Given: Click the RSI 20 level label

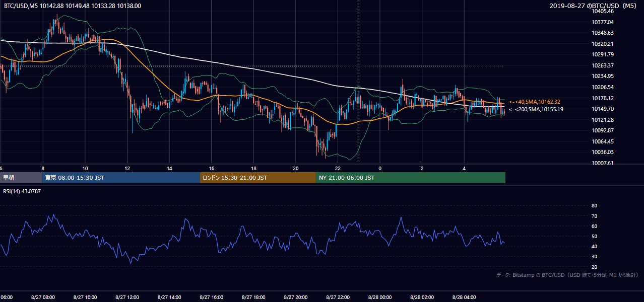Looking at the screenshot, I should point(594,267).
